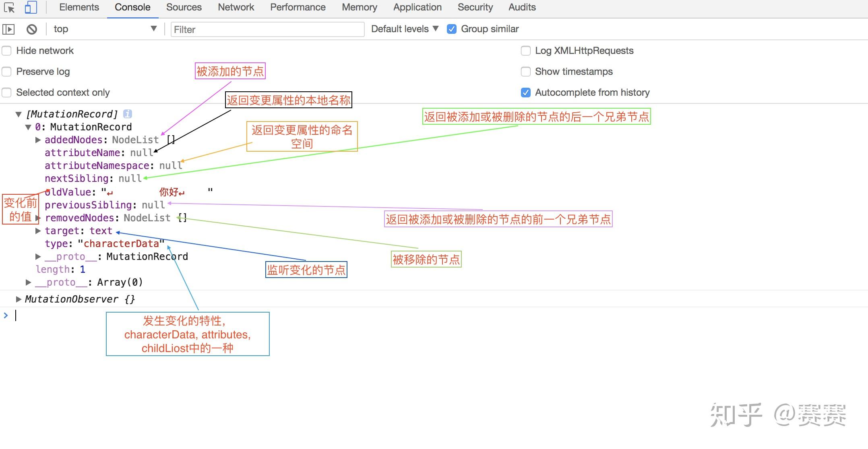868x449 pixels.
Task: Clear the console output
Action: [x=32, y=29]
